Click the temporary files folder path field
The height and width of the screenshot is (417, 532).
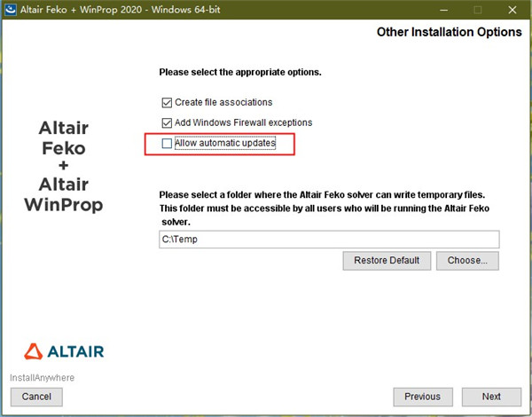click(x=329, y=240)
